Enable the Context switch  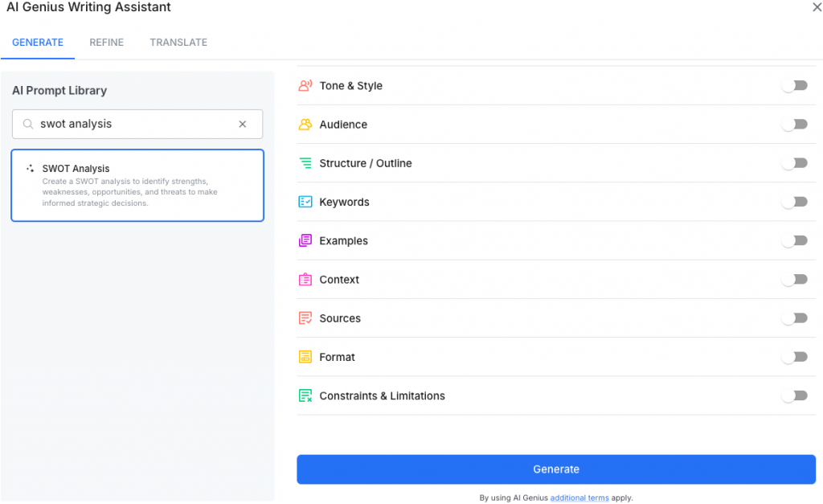[x=795, y=279]
